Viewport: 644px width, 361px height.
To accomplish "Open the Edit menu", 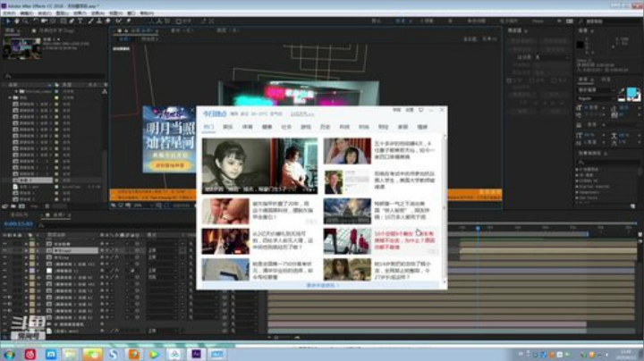I will coord(27,13).
